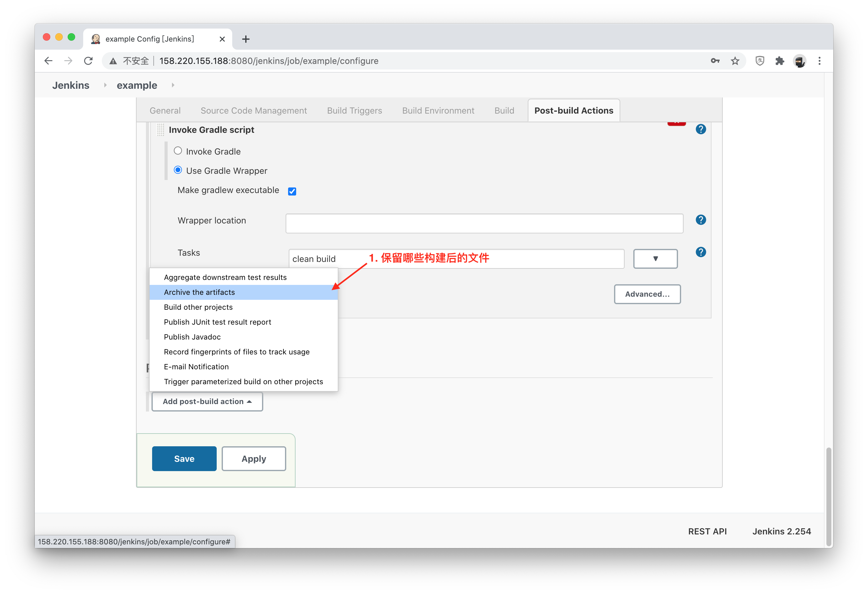The image size is (868, 594).
Task: Choose Publish Javadoc
Action: [243, 337]
